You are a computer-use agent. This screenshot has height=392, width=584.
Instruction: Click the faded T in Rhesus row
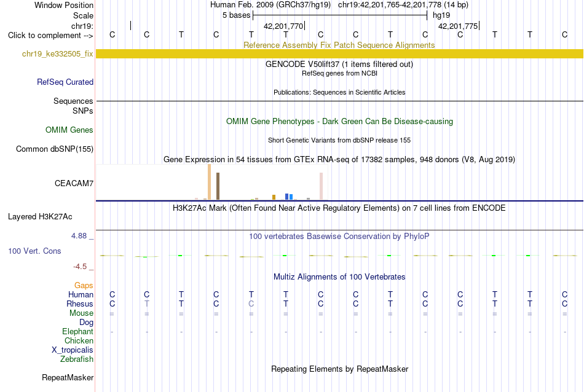pos(147,304)
